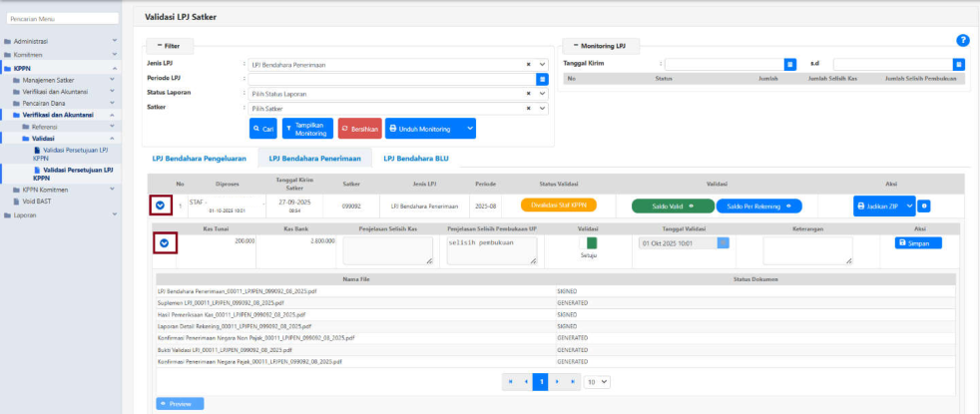Image resolution: width=980 pixels, height=414 pixels.
Task: Expand row 1 using the blue chevron
Action: pyautogui.click(x=164, y=206)
